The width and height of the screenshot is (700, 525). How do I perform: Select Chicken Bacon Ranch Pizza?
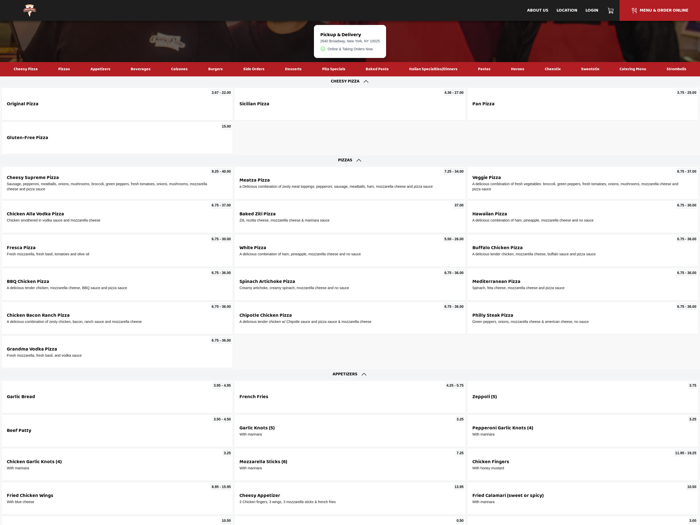click(117, 318)
